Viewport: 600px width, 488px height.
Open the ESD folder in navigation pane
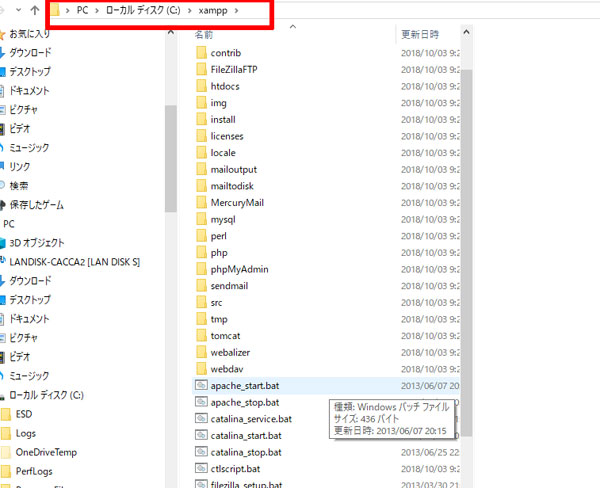(x=24, y=414)
